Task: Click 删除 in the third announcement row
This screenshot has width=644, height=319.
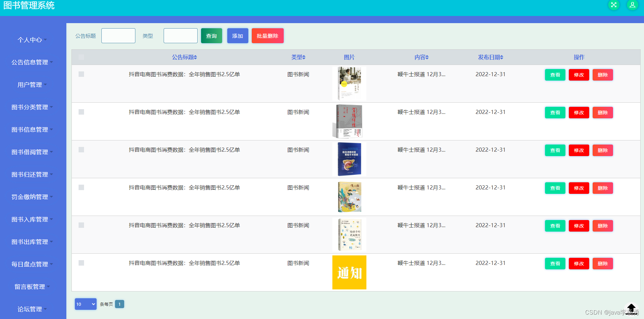Action: pos(603,150)
